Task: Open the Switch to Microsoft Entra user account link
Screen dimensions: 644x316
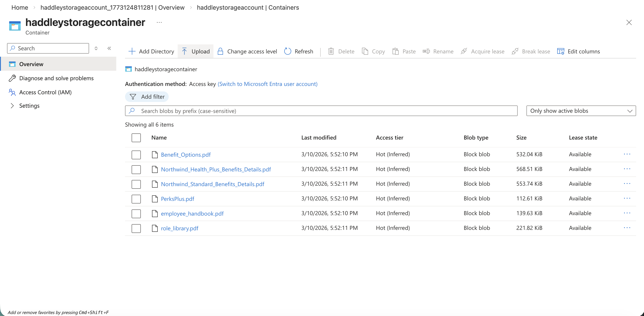Action: 267,84
